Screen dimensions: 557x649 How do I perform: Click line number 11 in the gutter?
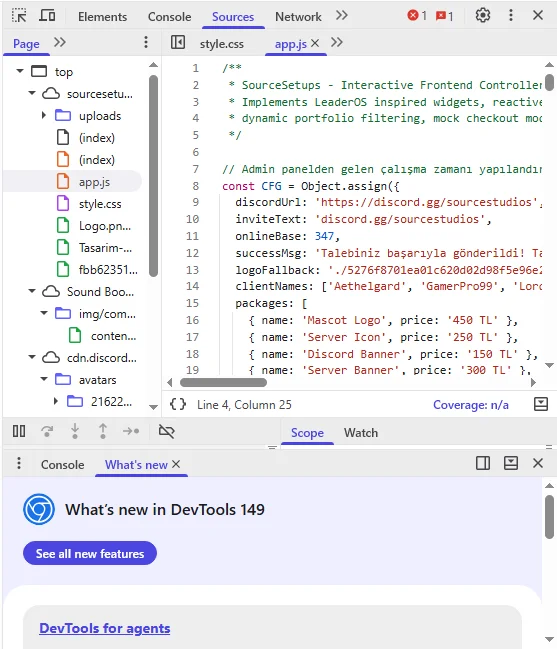(192, 236)
